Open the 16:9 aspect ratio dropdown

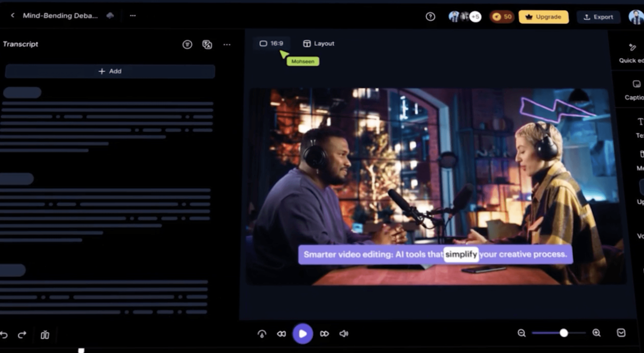(x=271, y=44)
